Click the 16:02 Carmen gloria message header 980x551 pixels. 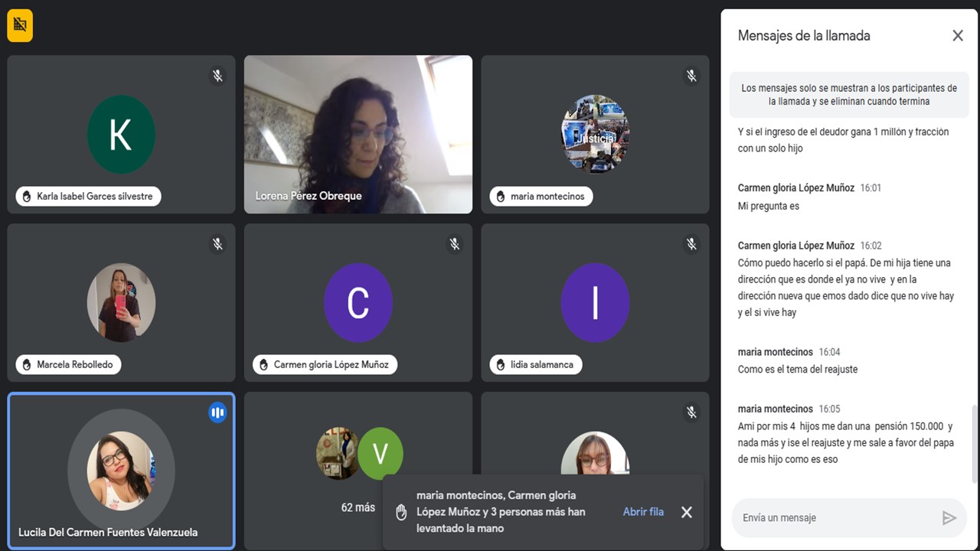[810, 246]
